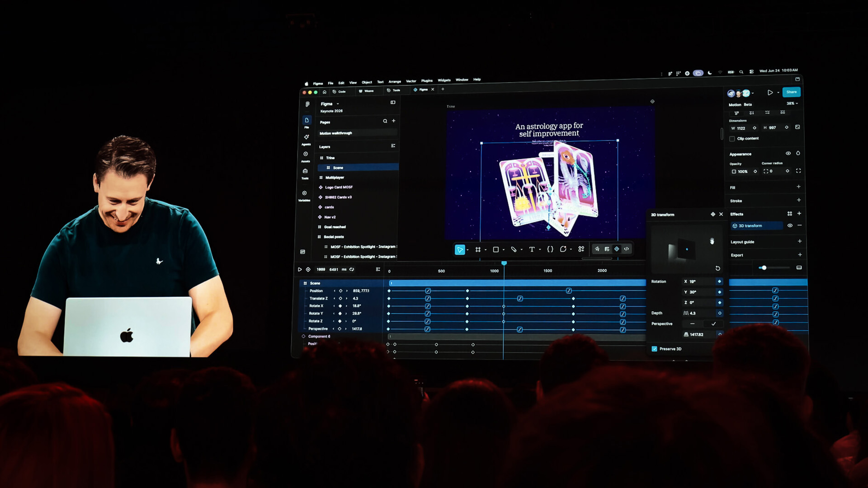Screen dimensions: 868x488
Task: Uncheck the Preserve 3D checkbox
Action: point(654,349)
